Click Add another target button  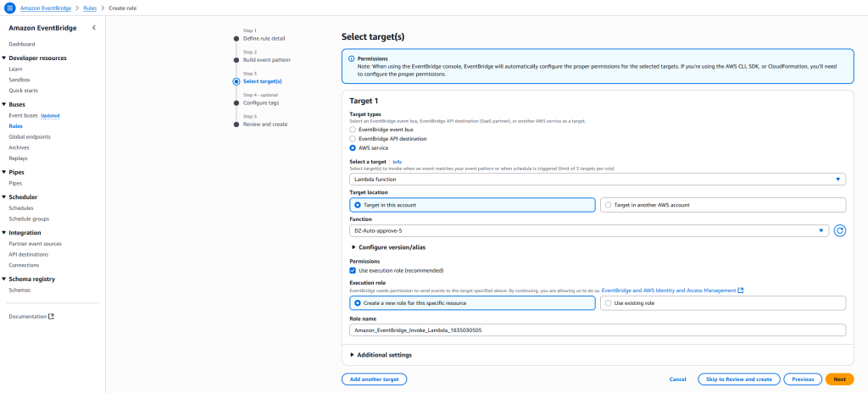[375, 379]
